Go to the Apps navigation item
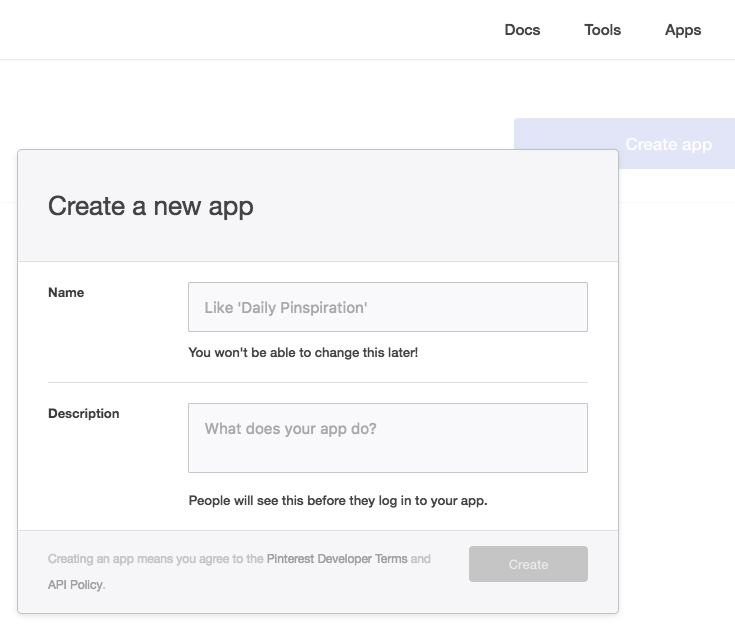This screenshot has height=628, width=735. click(683, 30)
